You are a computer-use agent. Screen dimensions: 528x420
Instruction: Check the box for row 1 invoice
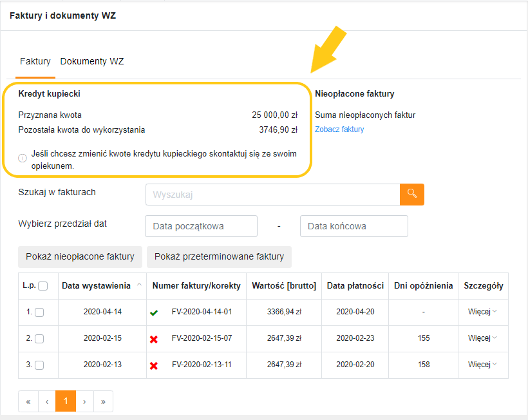39,312
